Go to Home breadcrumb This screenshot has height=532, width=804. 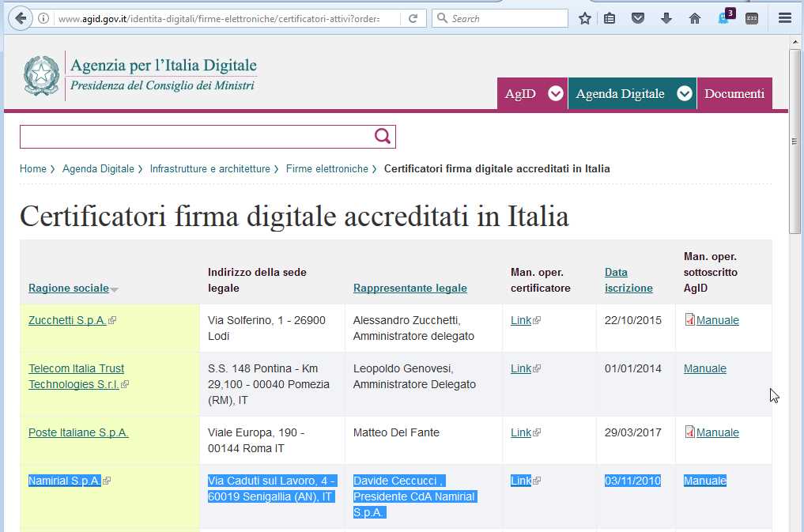click(x=33, y=168)
